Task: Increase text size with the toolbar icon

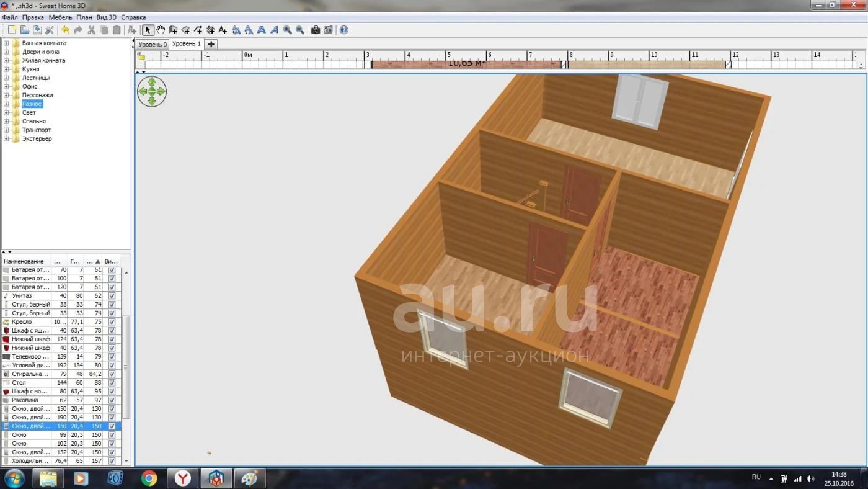Action: pos(236,30)
